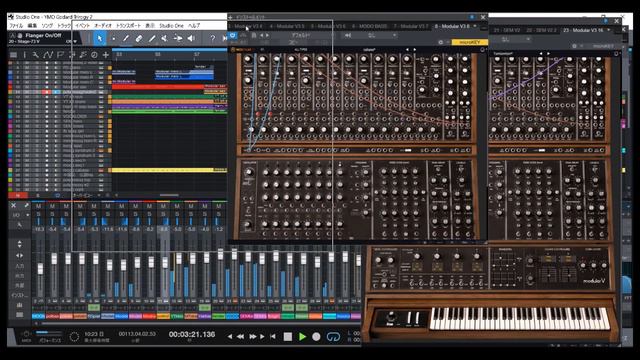Open the marker track flag icon
This screenshot has width=640, height=360.
point(60,55)
